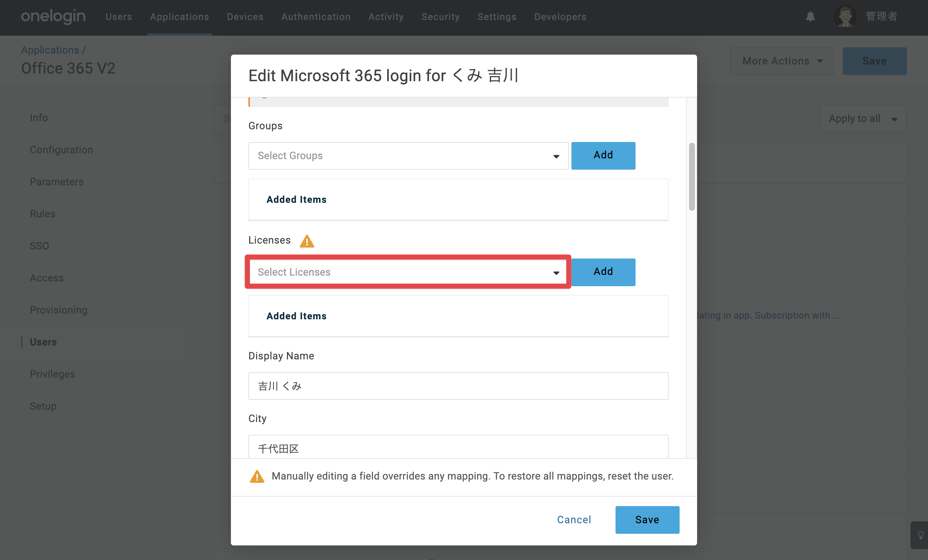This screenshot has width=928, height=560.
Task: Open the Users menu in top navigation
Action: click(119, 17)
